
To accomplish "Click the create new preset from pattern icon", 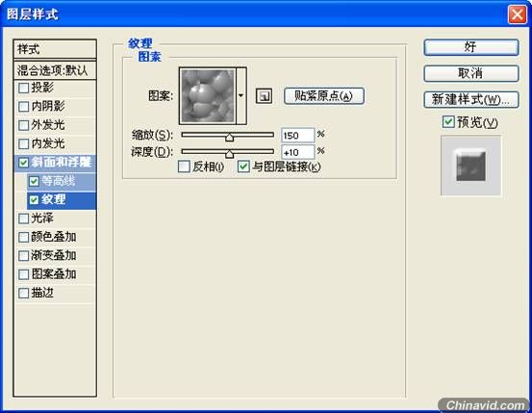I will pos(264,96).
